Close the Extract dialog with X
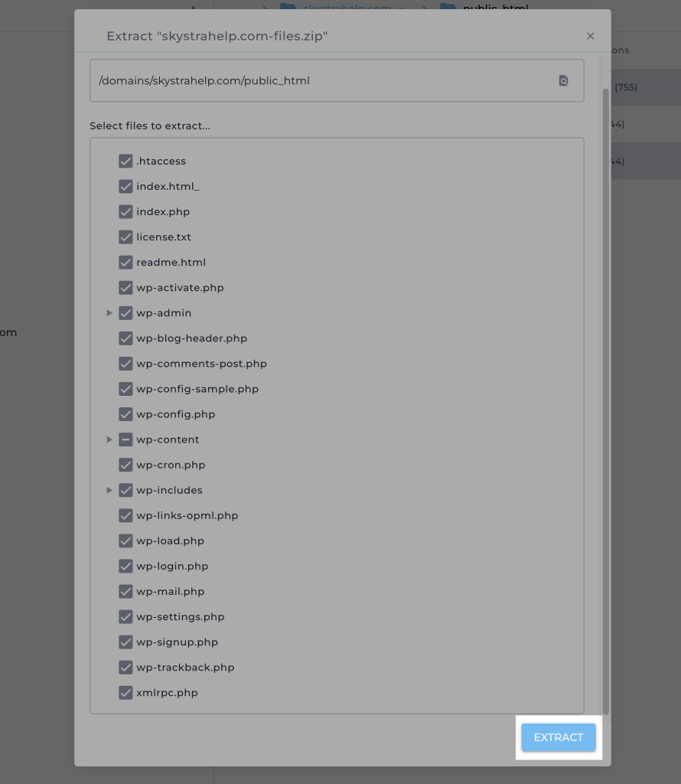The width and height of the screenshot is (681, 784). click(590, 36)
